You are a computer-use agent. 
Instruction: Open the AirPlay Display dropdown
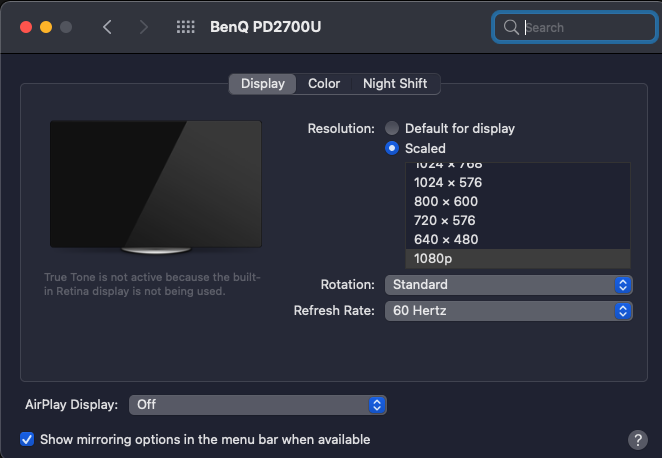258,405
